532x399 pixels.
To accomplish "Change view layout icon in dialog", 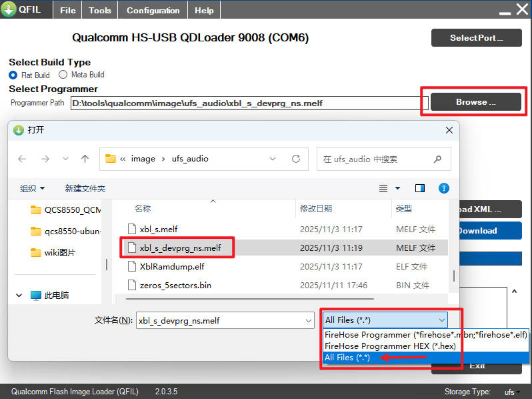I will 383,189.
